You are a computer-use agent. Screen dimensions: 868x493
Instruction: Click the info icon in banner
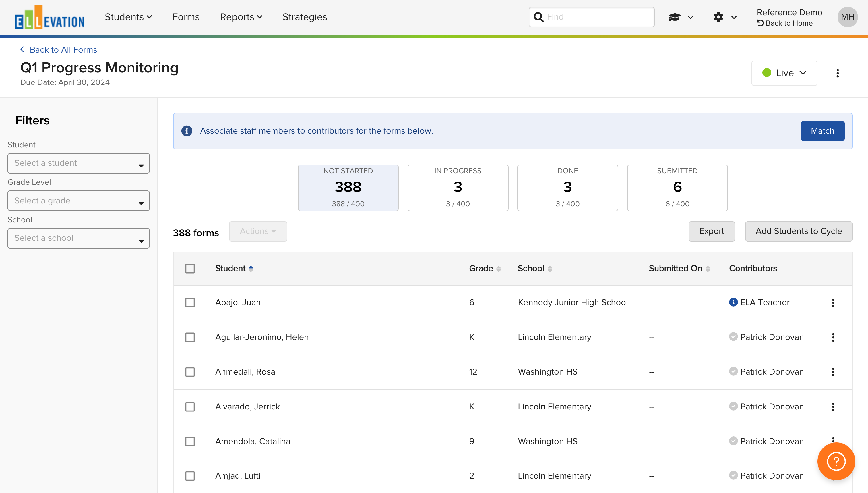click(187, 131)
